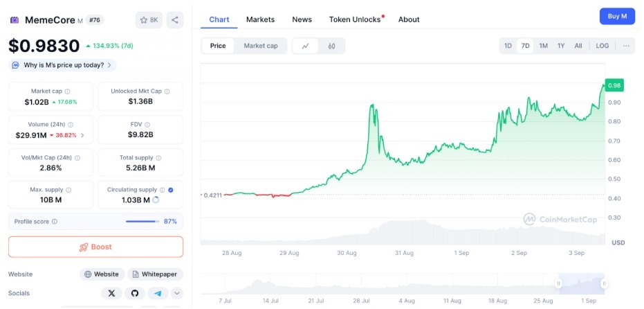Expand Volume (24h) details chevron

(x=82, y=135)
